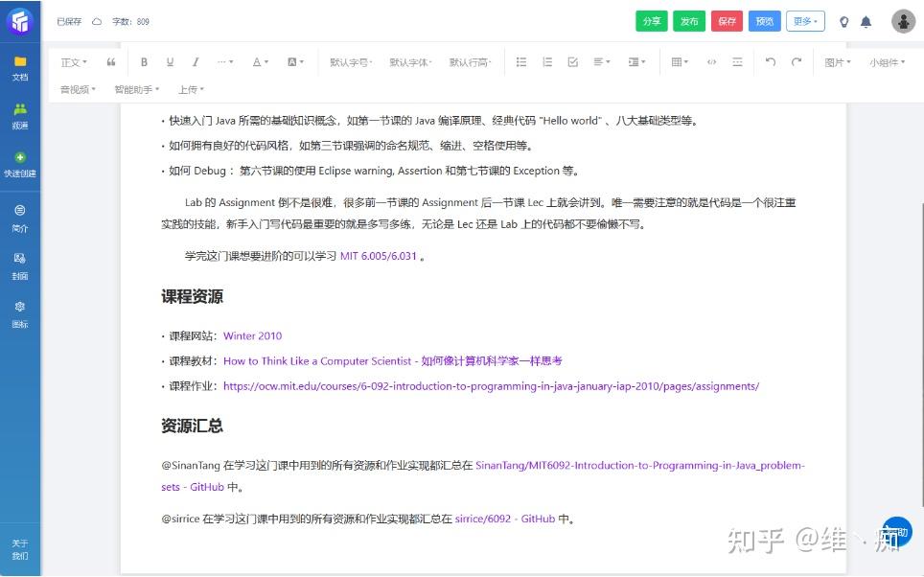Viewport: 924px width, 577px height.
Task: Click the lightbulb tips icon
Action: point(843,22)
